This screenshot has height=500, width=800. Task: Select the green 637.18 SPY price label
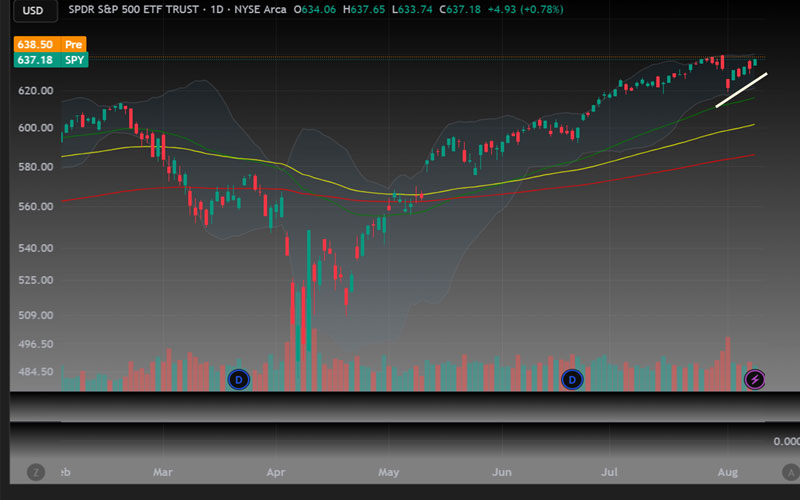(x=50, y=61)
